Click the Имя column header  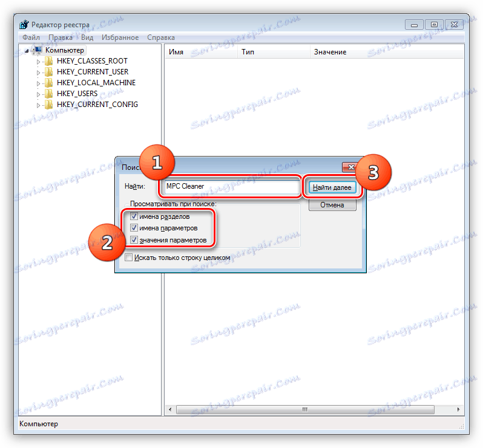202,52
